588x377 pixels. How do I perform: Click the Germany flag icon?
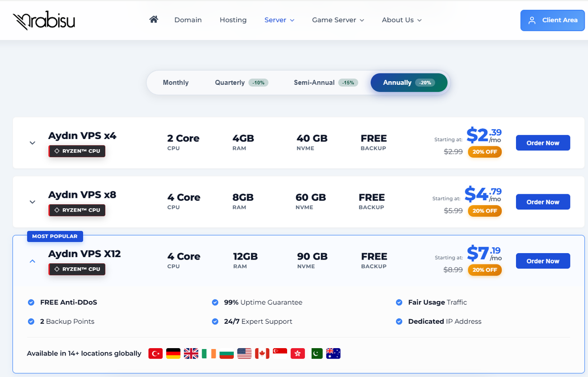coord(173,353)
